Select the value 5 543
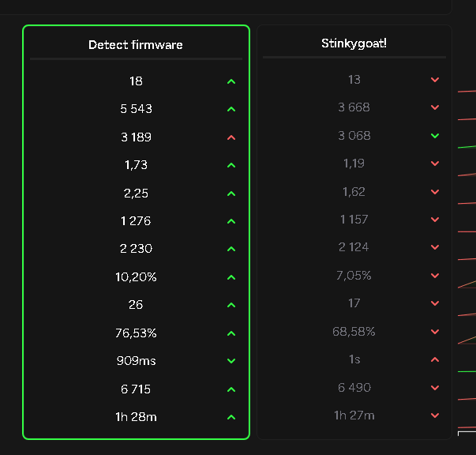The width and height of the screenshot is (476, 455). coord(136,109)
